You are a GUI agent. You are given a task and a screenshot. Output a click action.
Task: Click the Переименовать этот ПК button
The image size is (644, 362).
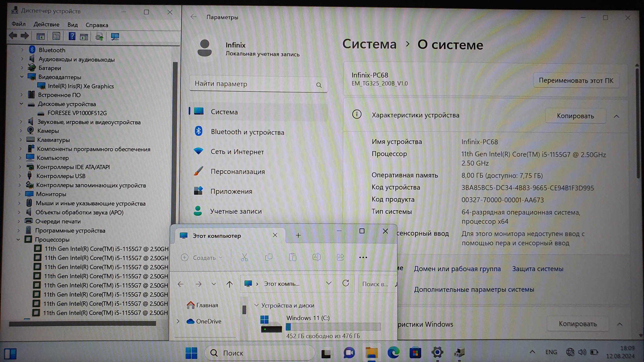tap(576, 80)
